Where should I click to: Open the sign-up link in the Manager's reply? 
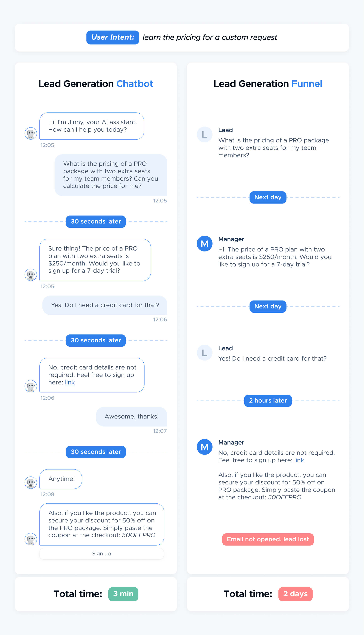point(299,460)
